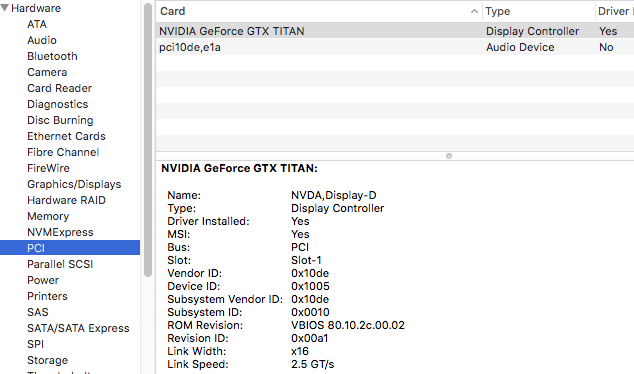634x374 pixels.
Task: Click the VBIOS 80.10.2c.00.02 ROM revision
Action: [x=348, y=325]
